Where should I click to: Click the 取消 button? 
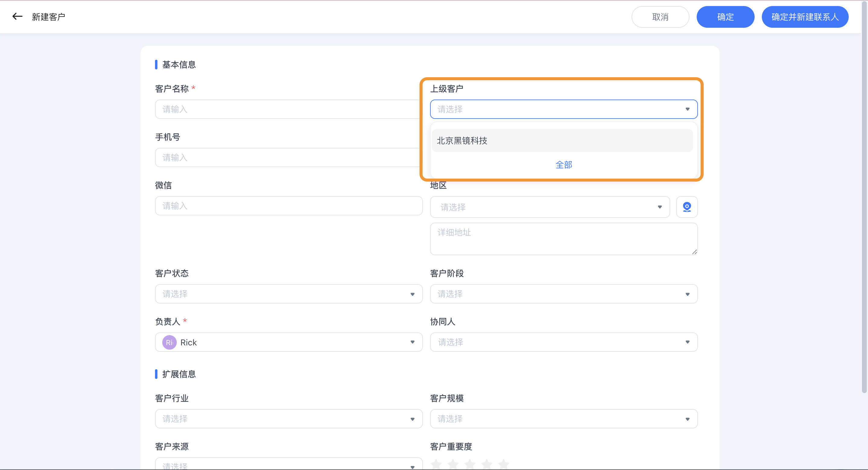(x=660, y=17)
